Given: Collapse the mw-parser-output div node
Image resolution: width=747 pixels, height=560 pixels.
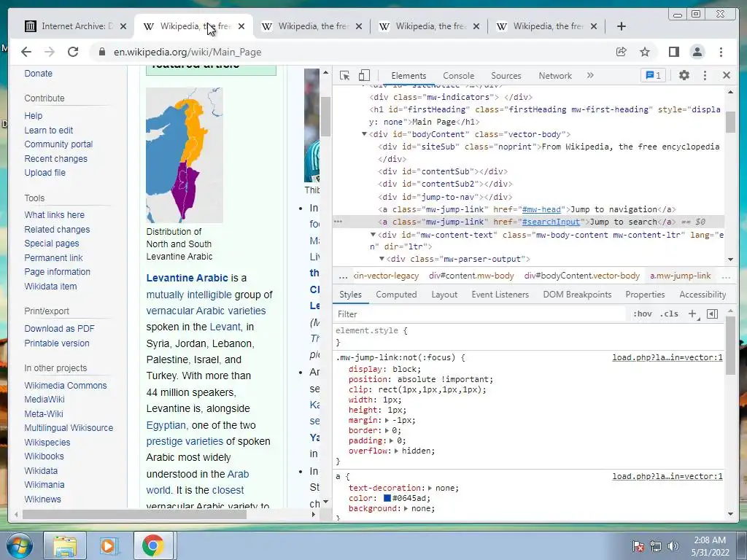Looking at the screenshot, I should click(382, 259).
